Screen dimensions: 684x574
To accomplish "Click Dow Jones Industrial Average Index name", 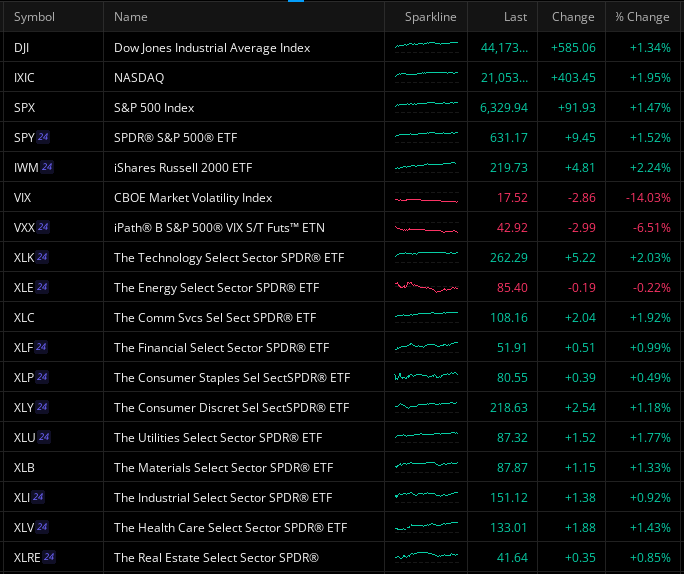I will point(212,48).
